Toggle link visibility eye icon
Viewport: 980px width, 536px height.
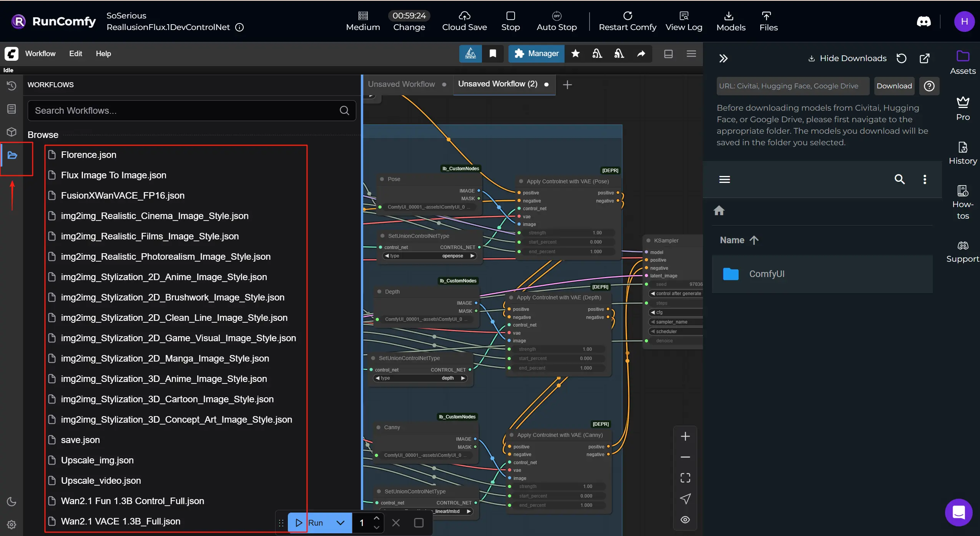[x=685, y=520]
